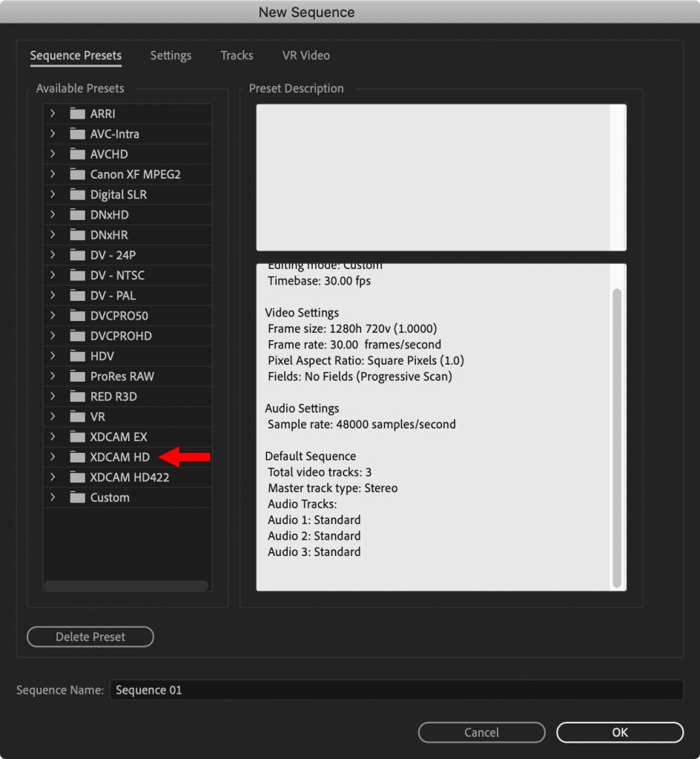Viewport: 700px width, 759px height.
Task: Click the 'Frame size: 1280h 720v' line
Action: (352, 328)
